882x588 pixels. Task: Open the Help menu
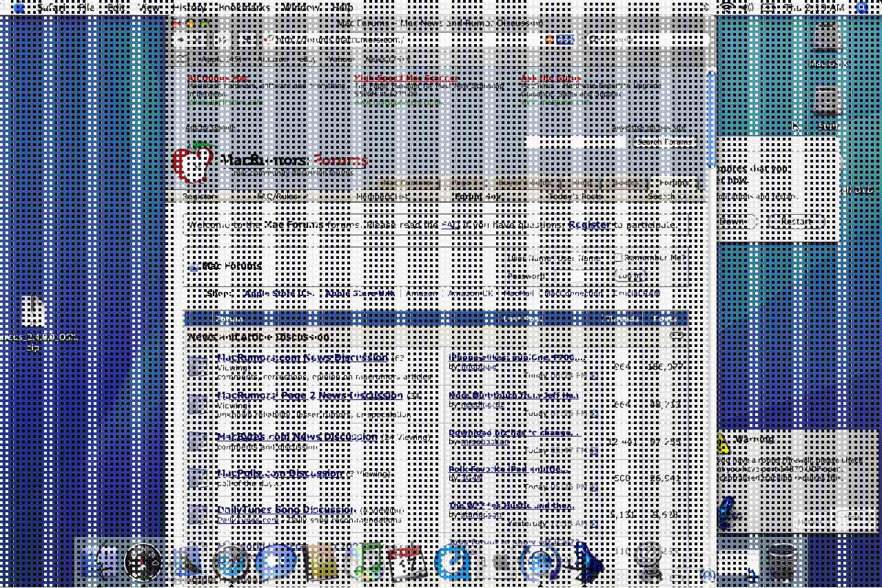coord(342,8)
